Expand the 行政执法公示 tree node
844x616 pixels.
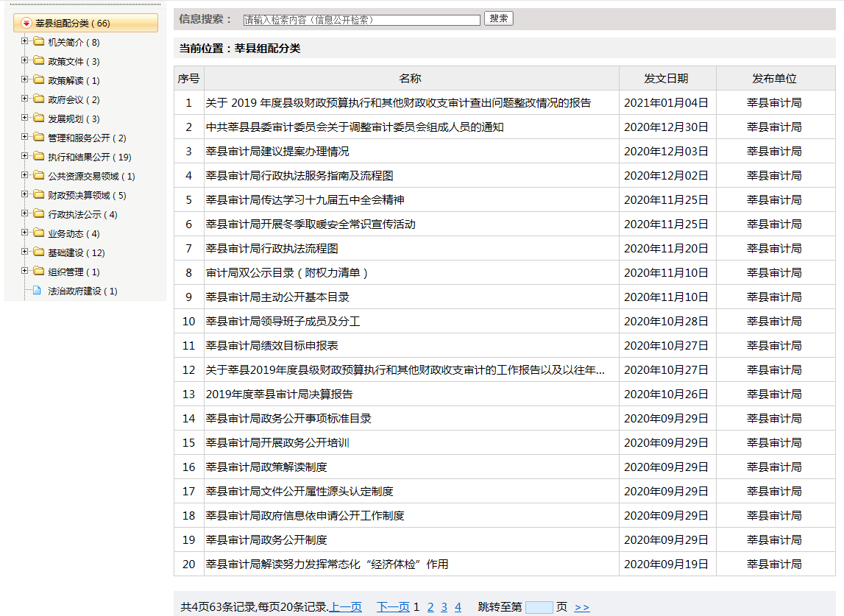24,213
